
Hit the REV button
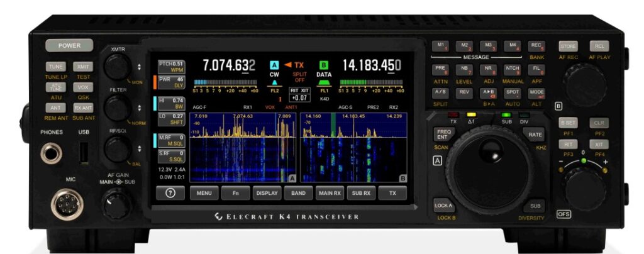tap(464, 93)
